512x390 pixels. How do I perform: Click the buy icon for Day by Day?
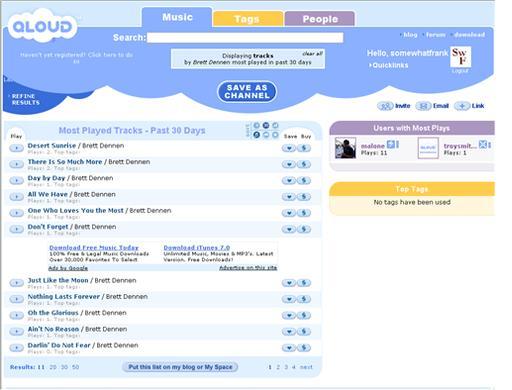[x=304, y=180]
